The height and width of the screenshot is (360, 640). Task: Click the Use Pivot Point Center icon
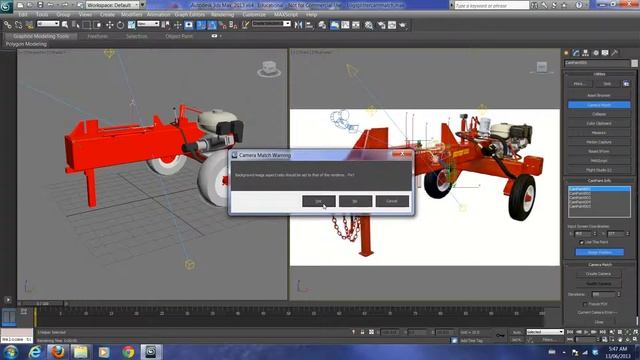click(x=166, y=25)
